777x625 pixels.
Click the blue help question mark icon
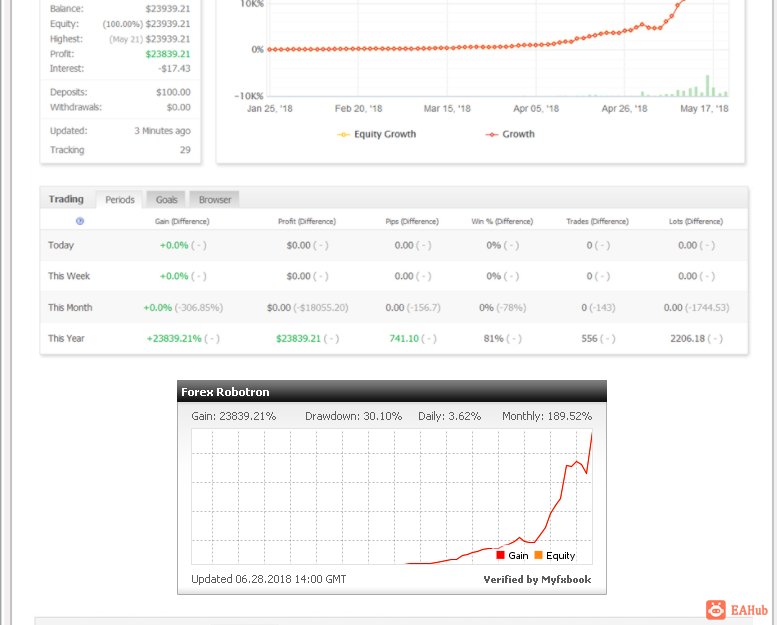[x=80, y=221]
